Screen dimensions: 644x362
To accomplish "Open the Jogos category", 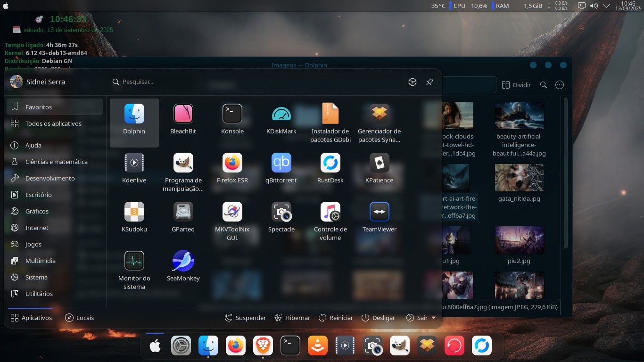I will click(x=55, y=244).
